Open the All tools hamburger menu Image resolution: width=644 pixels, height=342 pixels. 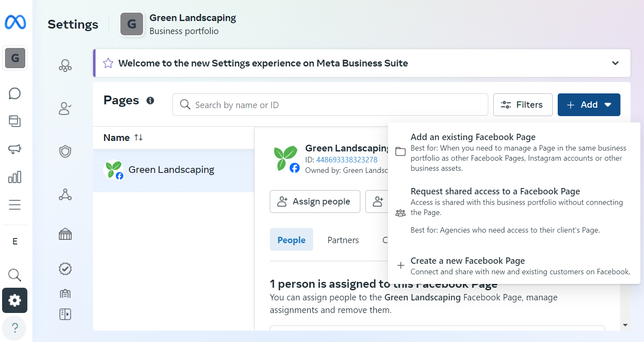coord(15,205)
